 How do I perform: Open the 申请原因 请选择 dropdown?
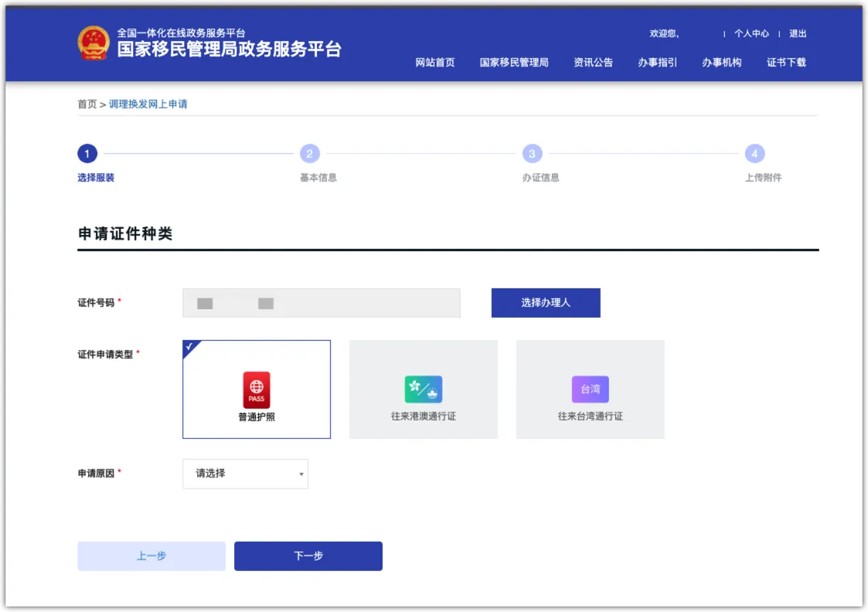[x=245, y=474]
